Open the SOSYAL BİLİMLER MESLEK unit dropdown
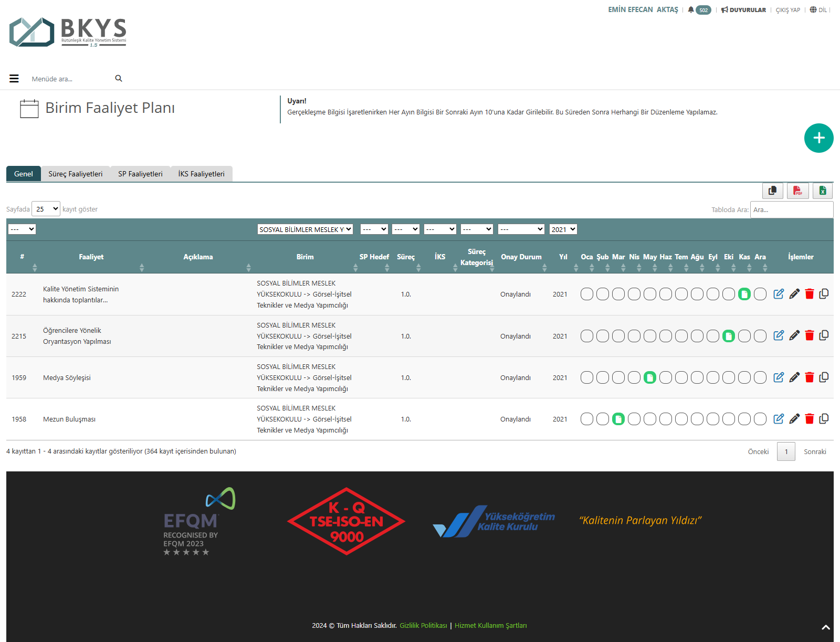 click(305, 229)
